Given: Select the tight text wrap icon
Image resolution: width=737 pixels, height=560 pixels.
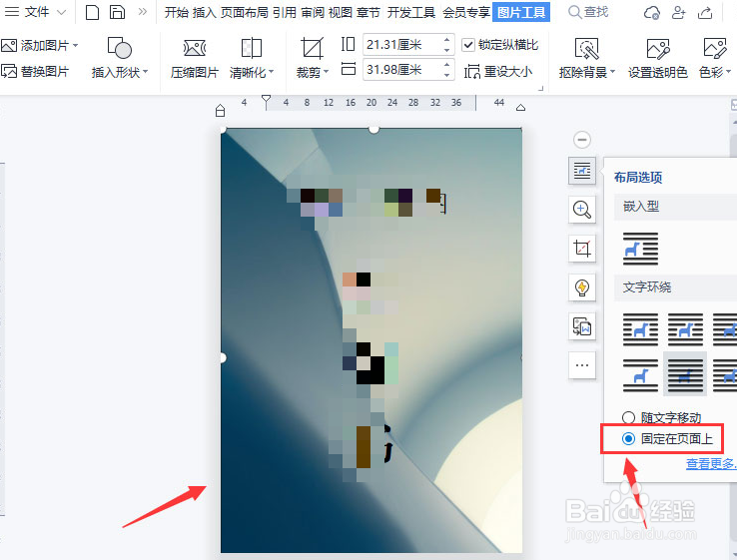Looking at the screenshot, I should pos(685,329).
